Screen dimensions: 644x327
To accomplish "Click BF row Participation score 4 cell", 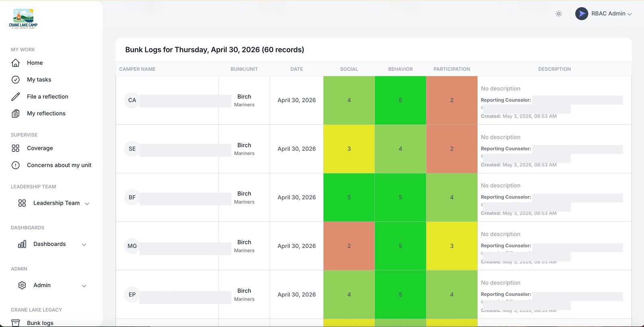I will 452,197.
